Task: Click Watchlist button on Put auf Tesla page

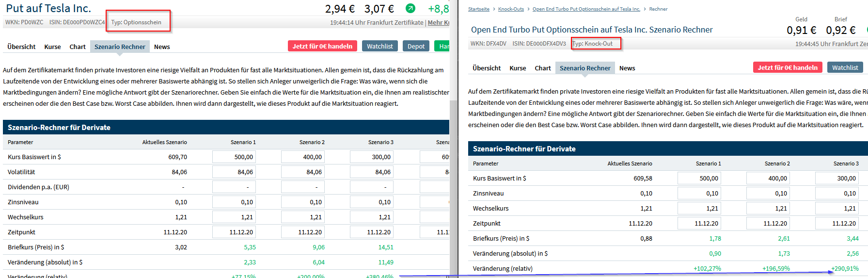Action: tap(380, 46)
